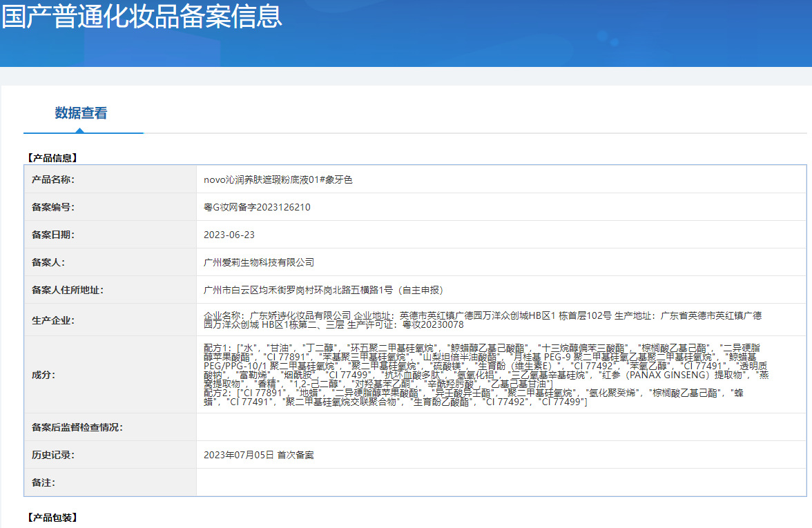Click the empty 备注 value cell
This screenshot has width=812, height=528.
(x=501, y=482)
